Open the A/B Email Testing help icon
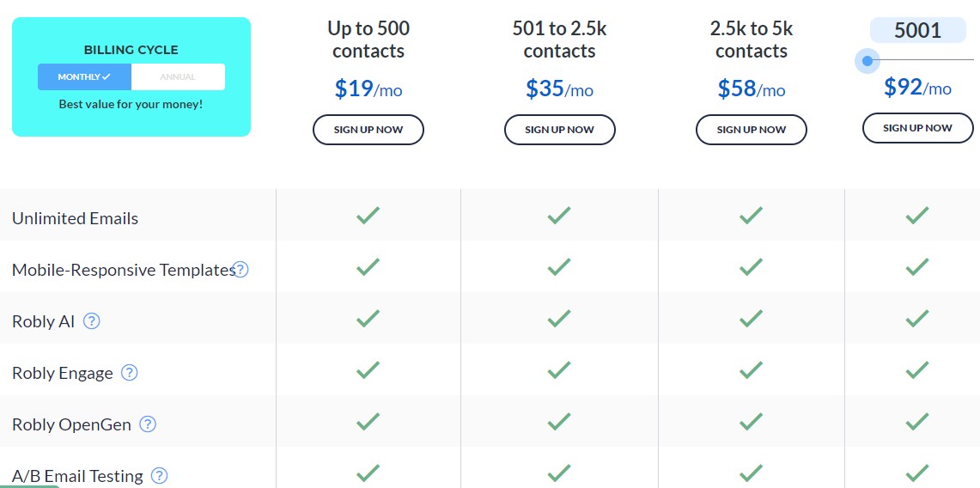 click(x=160, y=475)
